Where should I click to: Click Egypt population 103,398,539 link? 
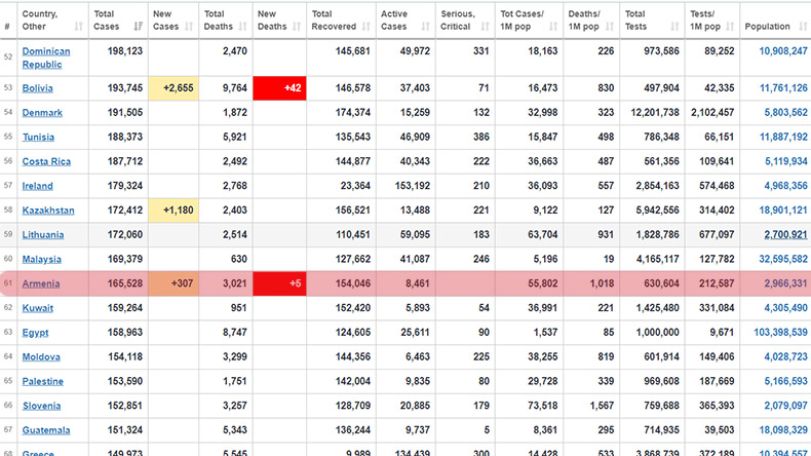[780, 332]
